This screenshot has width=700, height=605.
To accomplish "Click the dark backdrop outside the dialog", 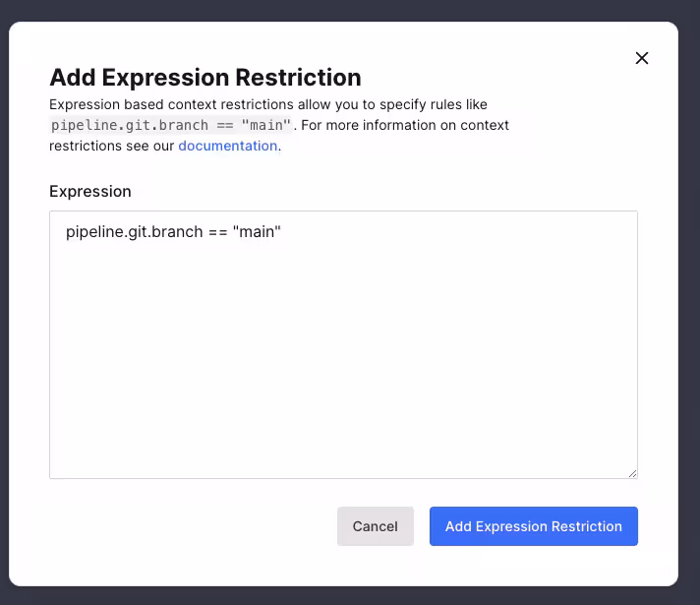I will [x=688, y=295].
